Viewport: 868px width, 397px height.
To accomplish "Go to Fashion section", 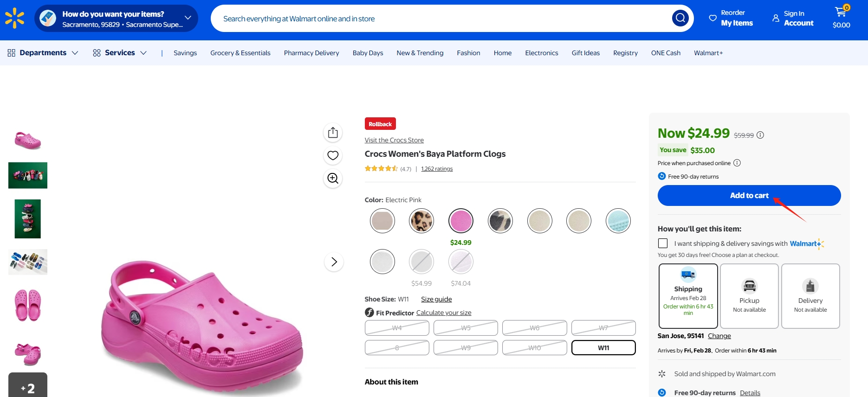I will click(468, 53).
